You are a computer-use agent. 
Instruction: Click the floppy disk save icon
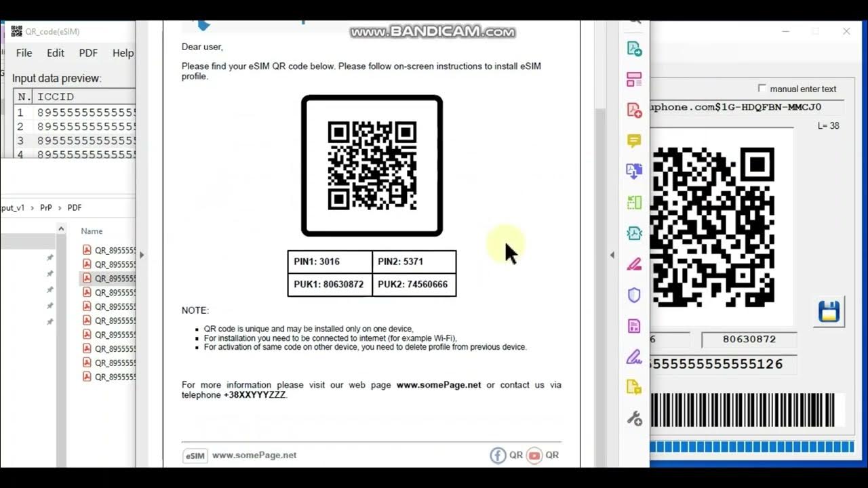829,312
